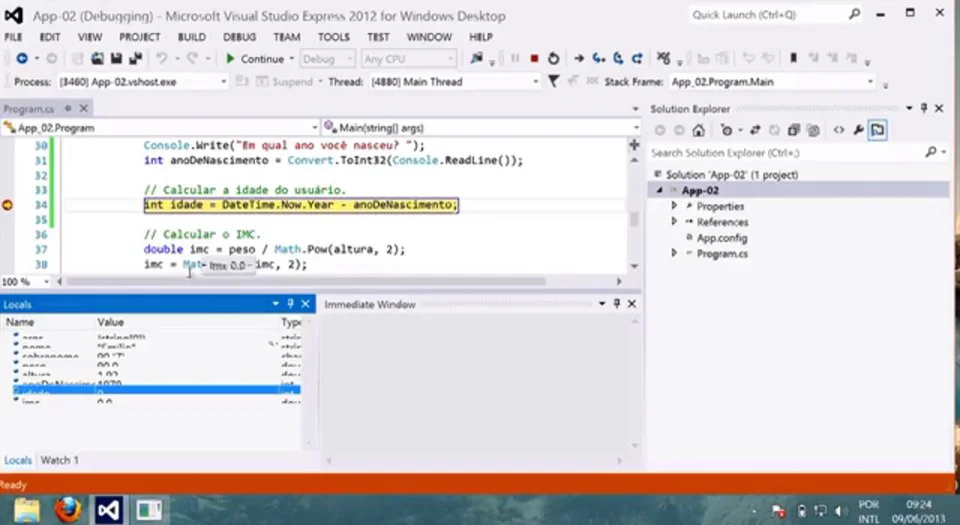Click Visual Studio icon in taskbar

point(108,510)
